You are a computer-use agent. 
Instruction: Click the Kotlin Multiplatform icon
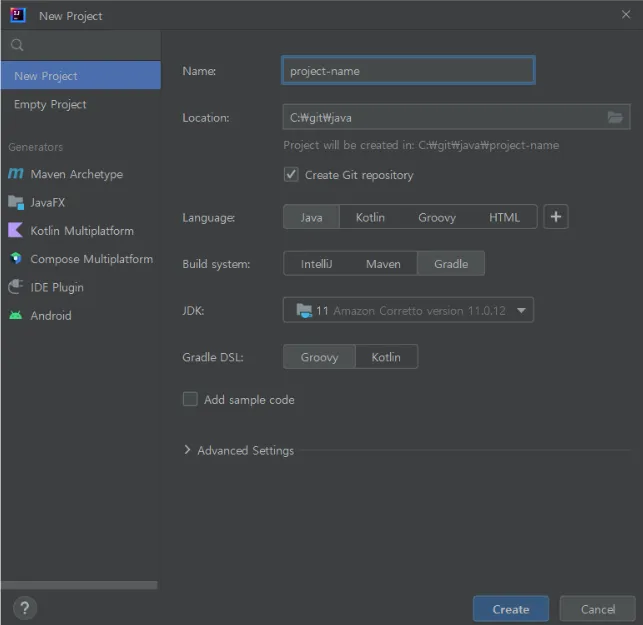[x=16, y=230]
